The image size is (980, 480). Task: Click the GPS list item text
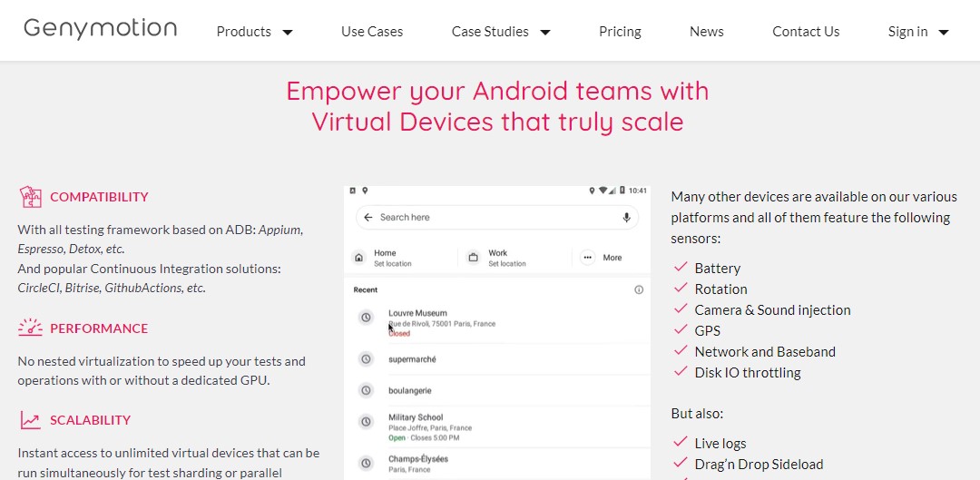[708, 330]
